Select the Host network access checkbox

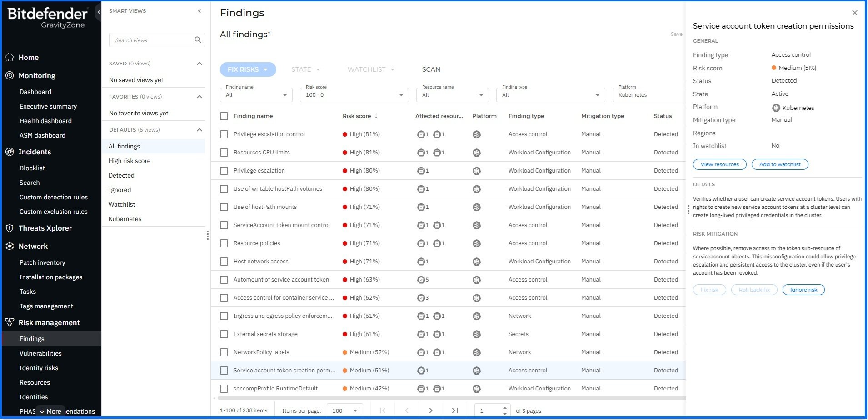coord(224,262)
